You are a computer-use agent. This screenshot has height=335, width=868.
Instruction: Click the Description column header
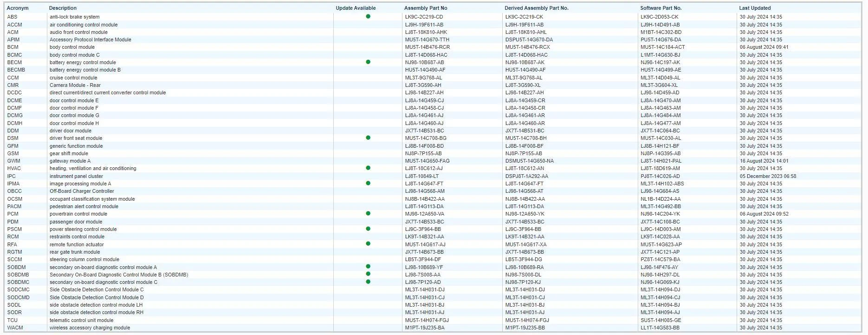coord(63,8)
